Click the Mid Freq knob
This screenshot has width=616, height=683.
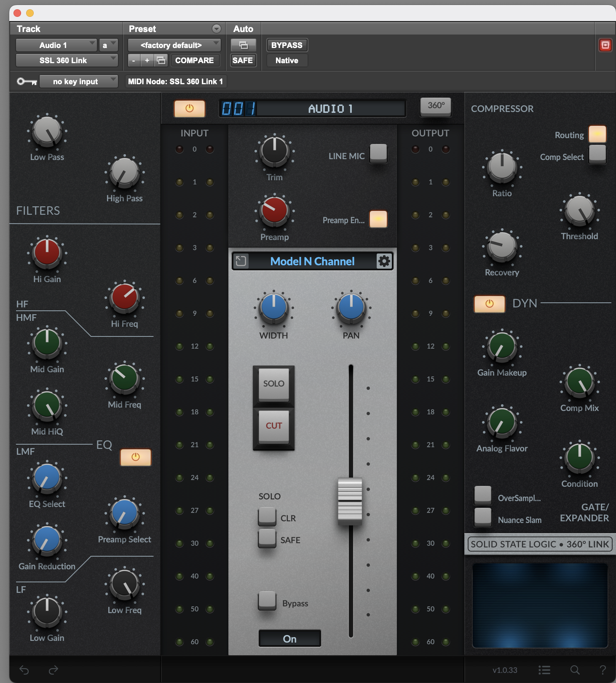pos(125,379)
